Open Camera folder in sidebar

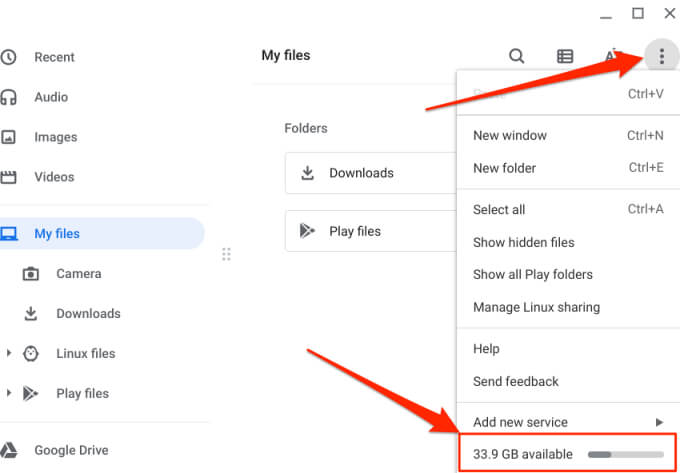coord(78,273)
